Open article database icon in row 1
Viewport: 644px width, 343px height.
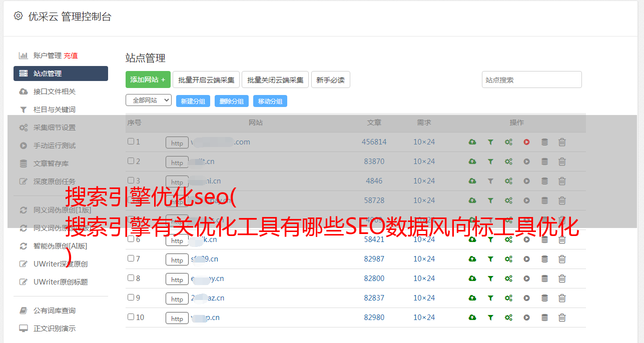[544, 142]
